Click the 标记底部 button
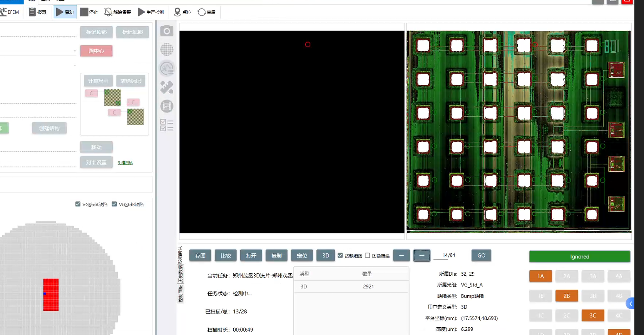 click(x=132, y=32)
